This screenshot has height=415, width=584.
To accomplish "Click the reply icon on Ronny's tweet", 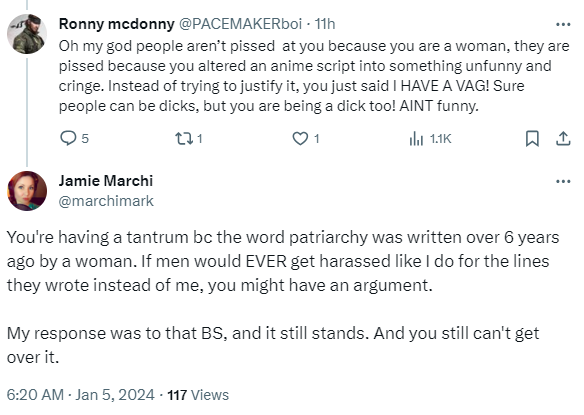I will (x=68, y=138).
